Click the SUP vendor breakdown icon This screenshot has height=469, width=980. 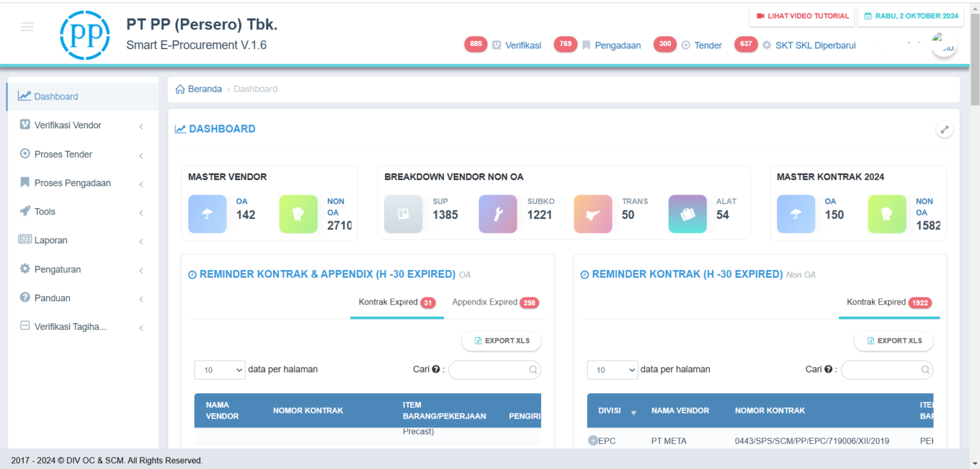(403, 214)
